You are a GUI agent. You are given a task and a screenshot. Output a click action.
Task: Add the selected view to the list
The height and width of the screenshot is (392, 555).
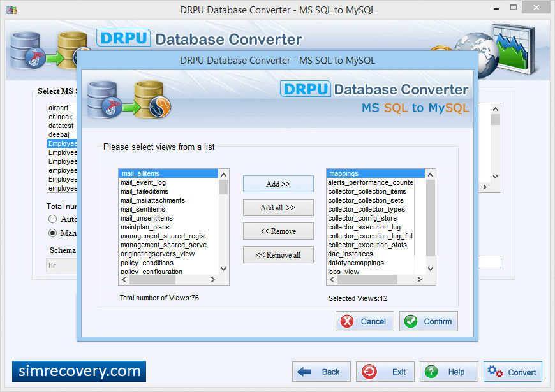click(x=278, y=184)
